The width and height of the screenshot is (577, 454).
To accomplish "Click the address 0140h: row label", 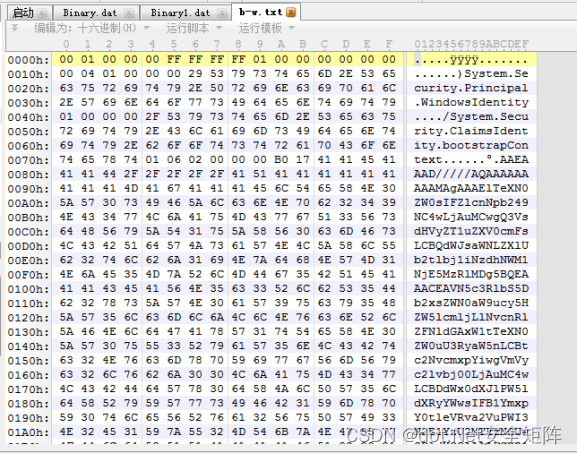I will click(28, 347).
